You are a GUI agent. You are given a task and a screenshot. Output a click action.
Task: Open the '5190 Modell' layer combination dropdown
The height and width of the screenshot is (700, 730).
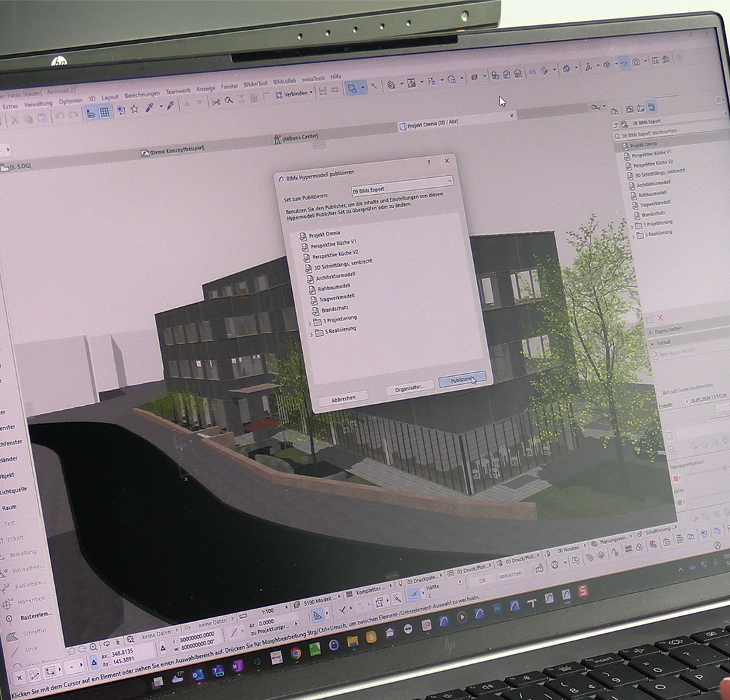(x=318, y=601)
